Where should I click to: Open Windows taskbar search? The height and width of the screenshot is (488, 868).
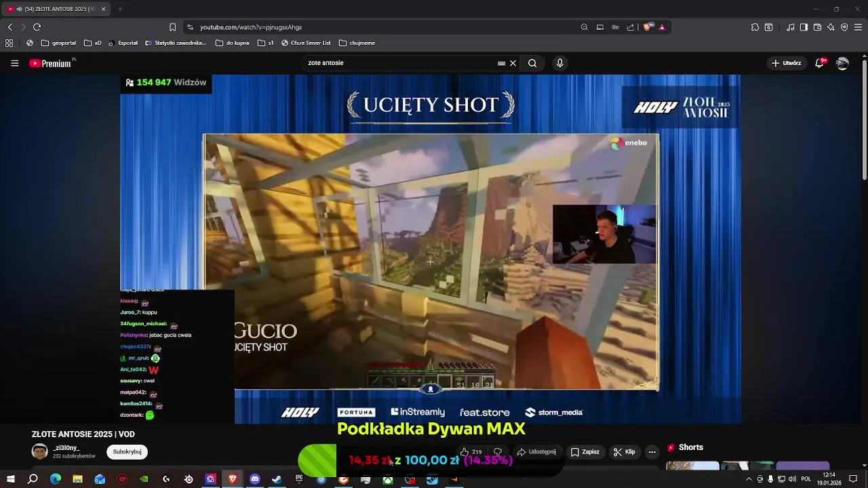(x=33, y=479)
